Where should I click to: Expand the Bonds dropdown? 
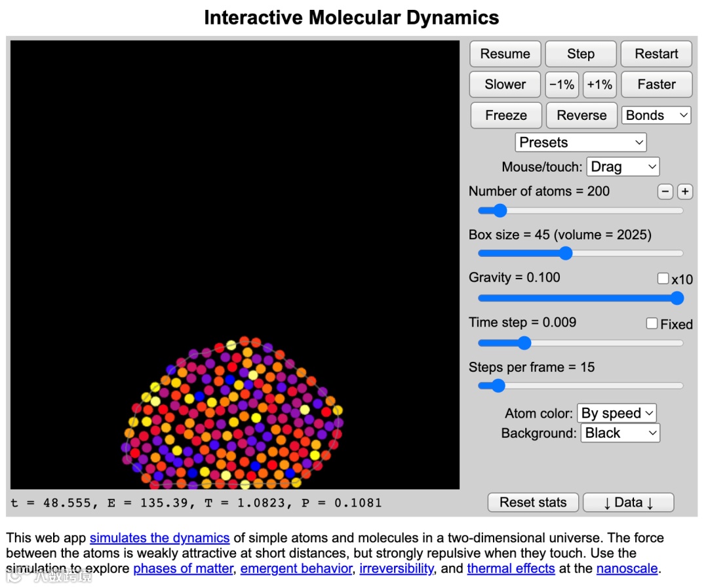pyautogui.click(x=656, y=115)
